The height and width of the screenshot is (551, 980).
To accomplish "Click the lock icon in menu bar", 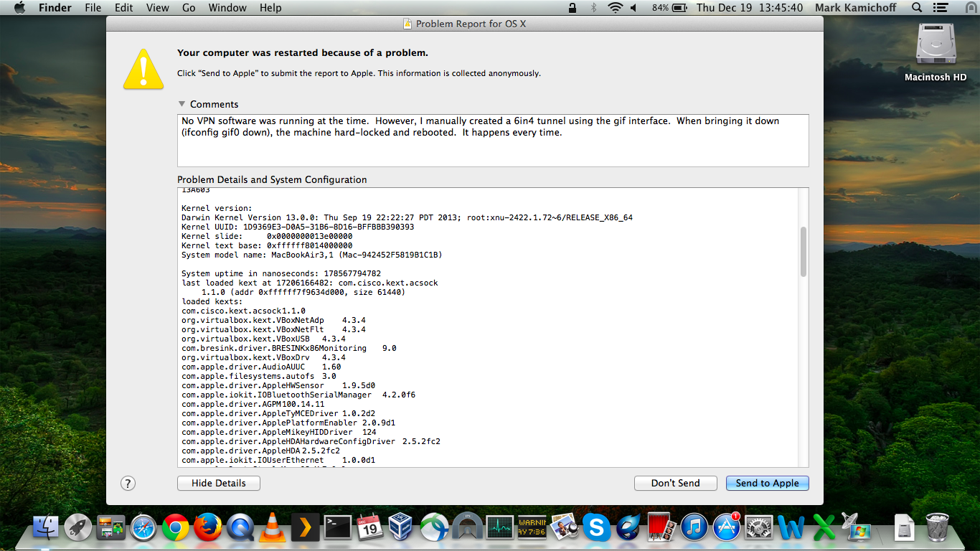I will tap(572, 8).
